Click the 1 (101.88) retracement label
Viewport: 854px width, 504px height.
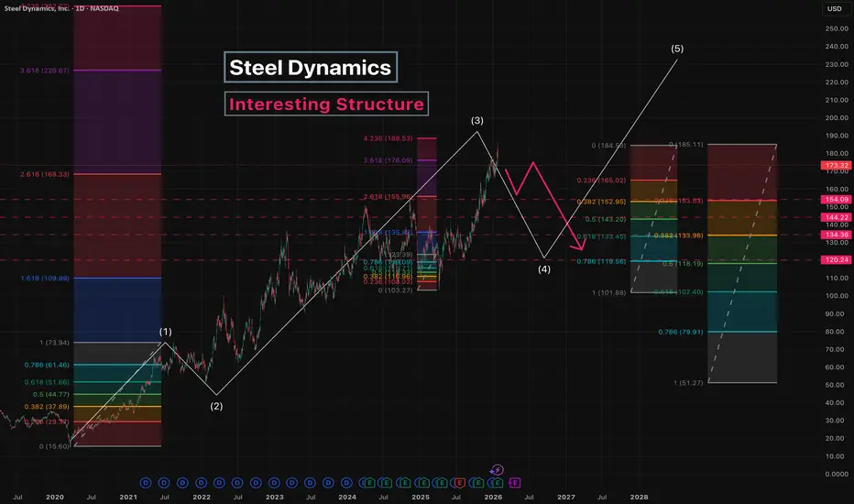click(x=609, y=293)
